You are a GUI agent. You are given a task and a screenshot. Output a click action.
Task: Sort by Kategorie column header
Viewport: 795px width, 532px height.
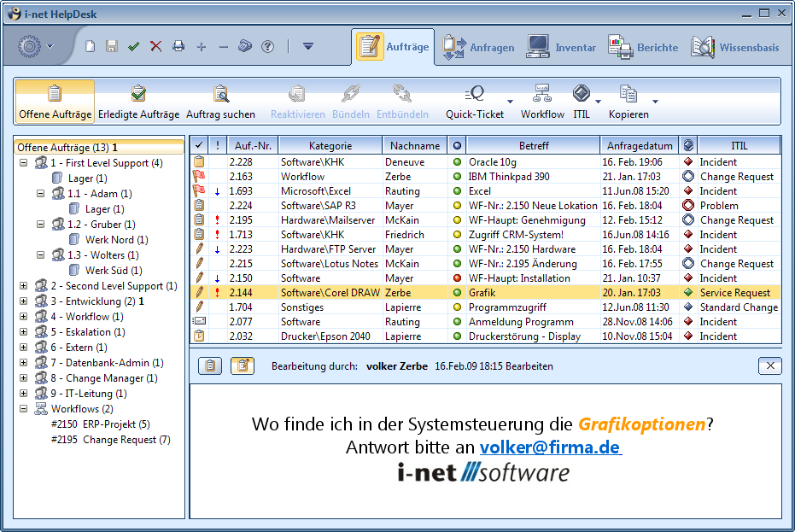[330, 145]
